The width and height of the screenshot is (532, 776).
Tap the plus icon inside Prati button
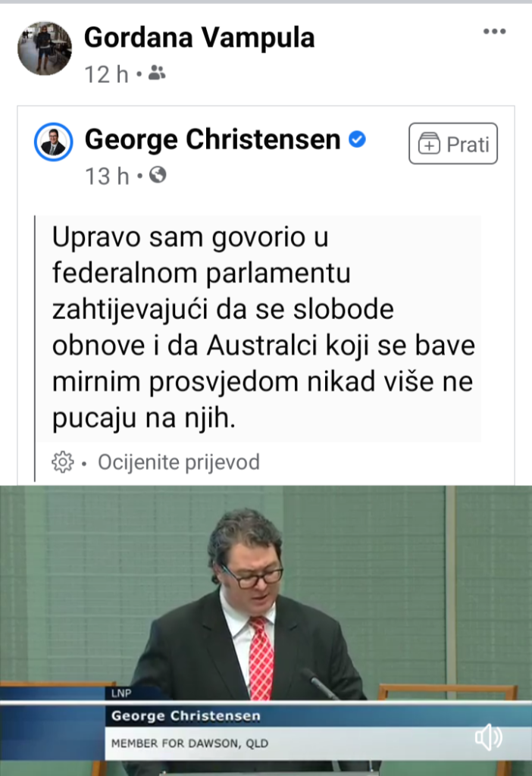tap(429, 144)
